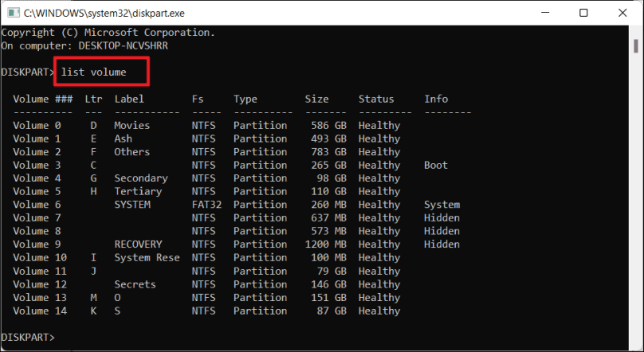Minimize the diskpart console window

(x=543, y=13)
